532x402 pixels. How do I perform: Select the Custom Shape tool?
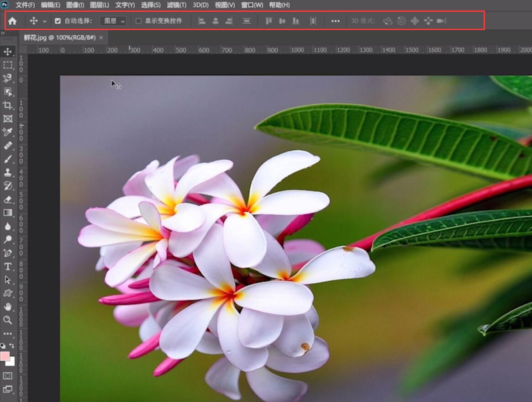(x=7, y=293)
